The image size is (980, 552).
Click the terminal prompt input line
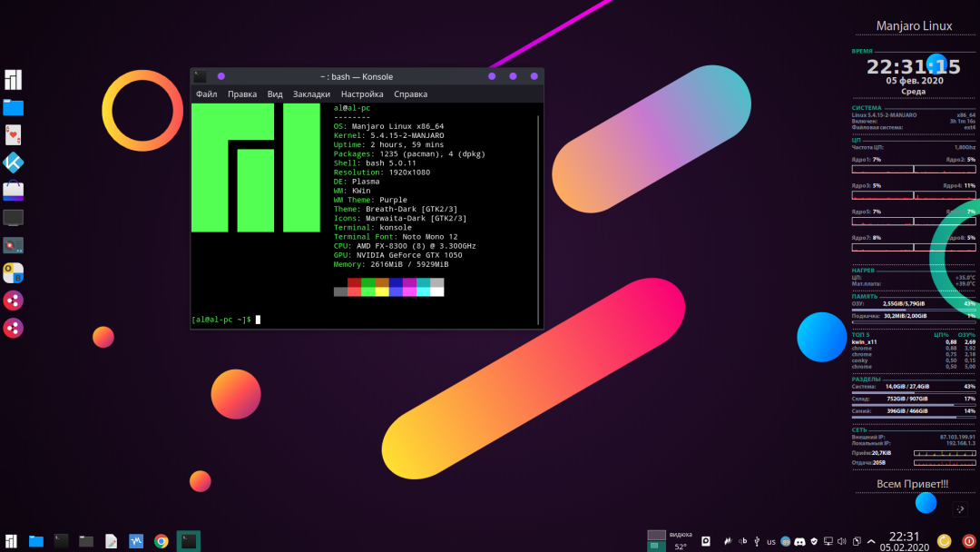[x=259, y=319]
